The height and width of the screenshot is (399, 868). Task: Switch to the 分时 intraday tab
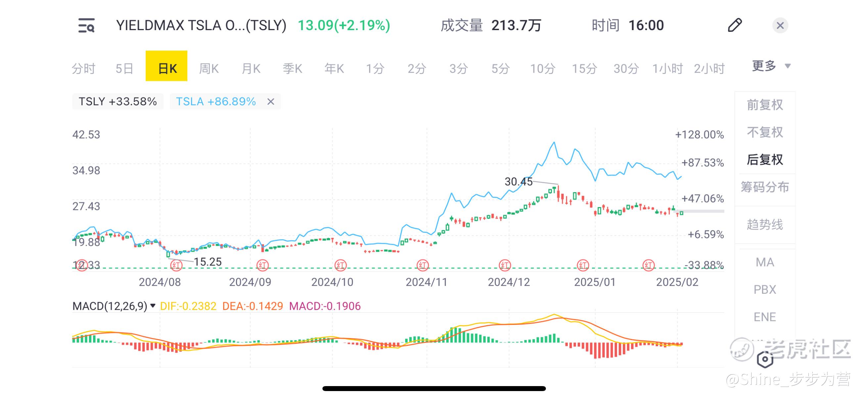click(x=83, y=69)
